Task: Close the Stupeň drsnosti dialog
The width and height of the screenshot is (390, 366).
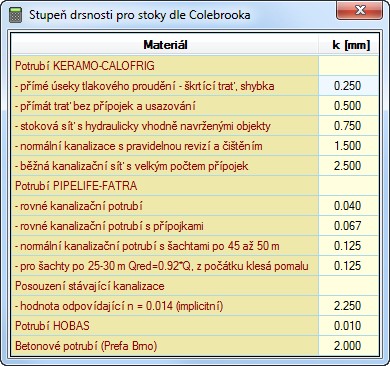Action: coord(360,10)
